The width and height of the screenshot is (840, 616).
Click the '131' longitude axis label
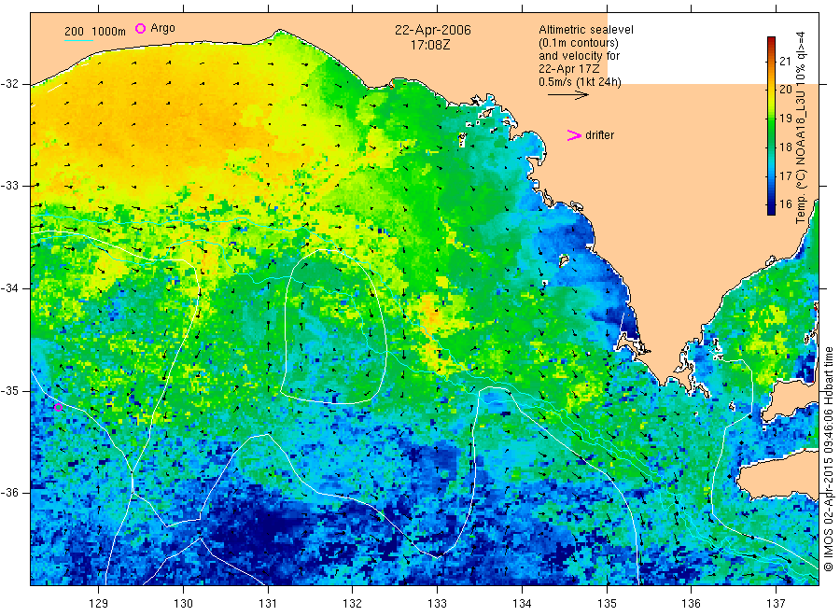click(268, 604)
